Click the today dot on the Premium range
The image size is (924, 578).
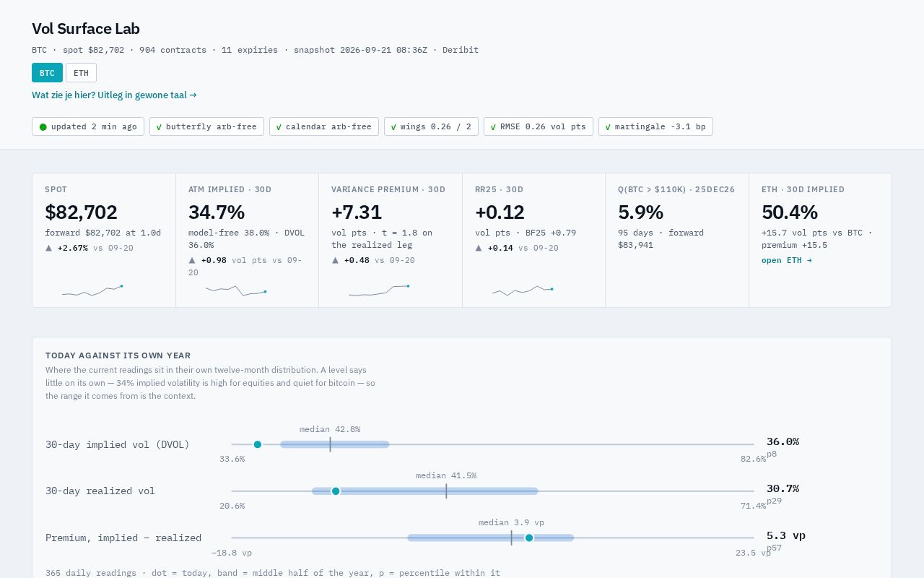point(529,538)
